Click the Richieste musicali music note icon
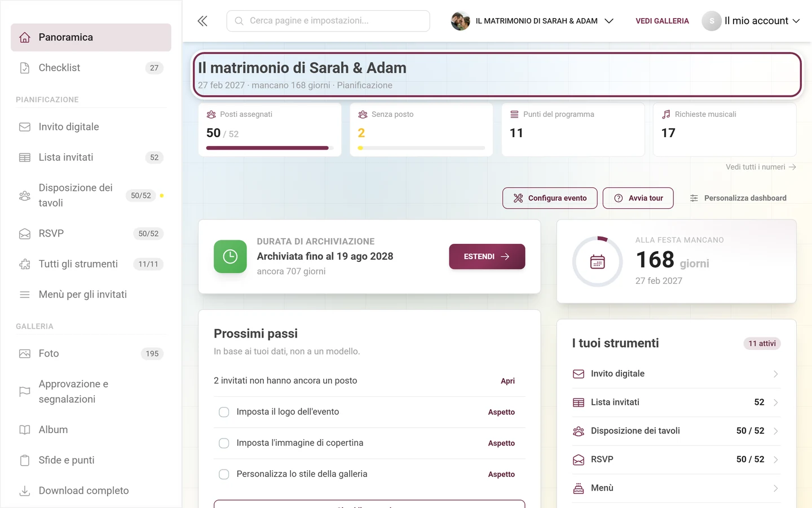The image size is (812, 508). click(x=666, y=114)
